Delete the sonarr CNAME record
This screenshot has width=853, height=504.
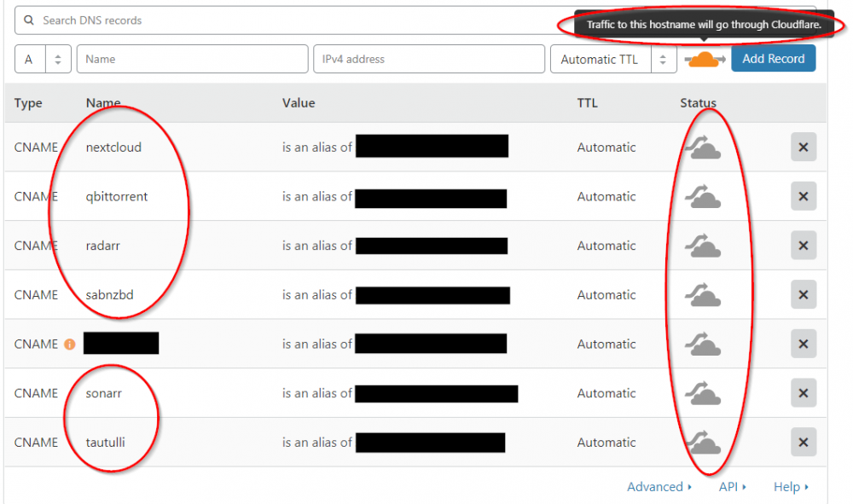point(804,393)
